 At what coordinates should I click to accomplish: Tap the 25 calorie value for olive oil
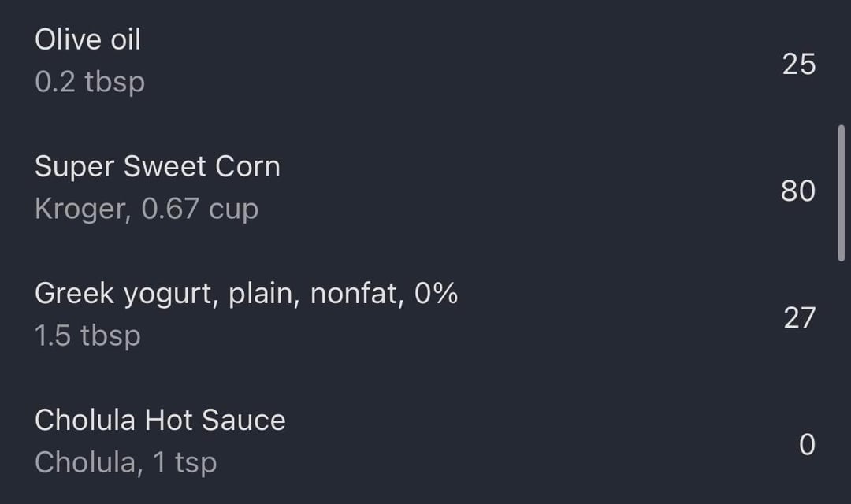(x=798, y=64)
